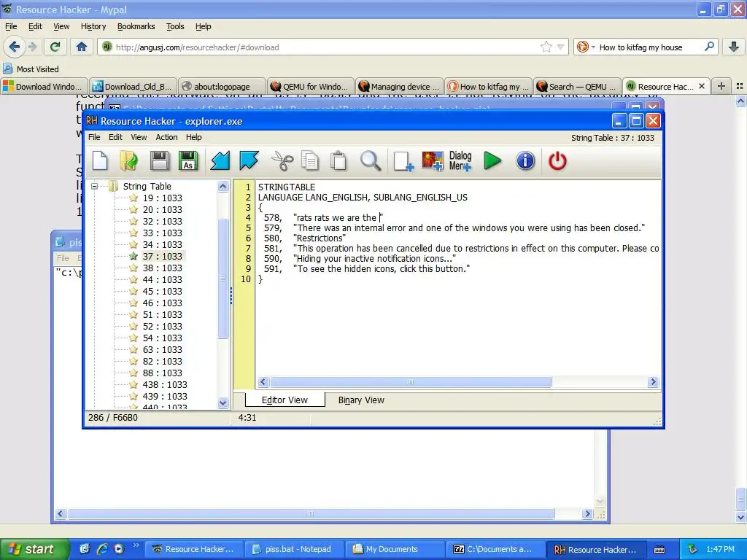The width and height of the screenshot is (747, 560).
Task: Click the Save floppy icon in Resource Hacker
Action: pyautogui.click(x=160, y=160)
